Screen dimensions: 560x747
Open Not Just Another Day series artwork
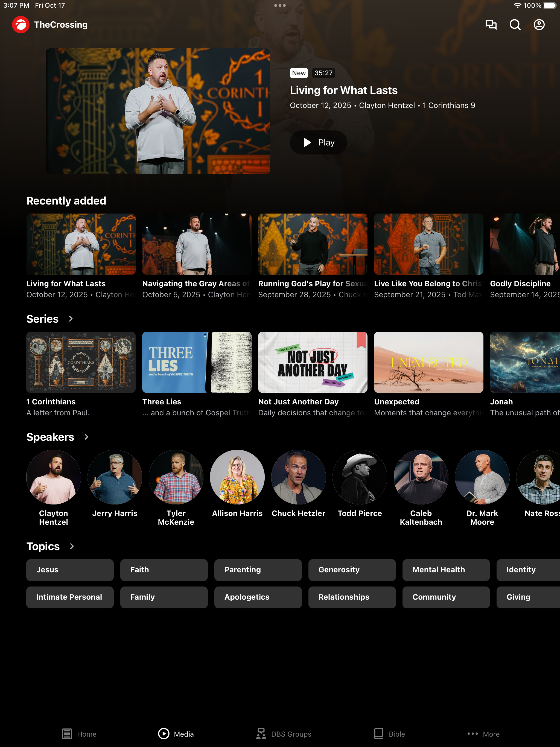pyautogui.click(x=313, y=362)
